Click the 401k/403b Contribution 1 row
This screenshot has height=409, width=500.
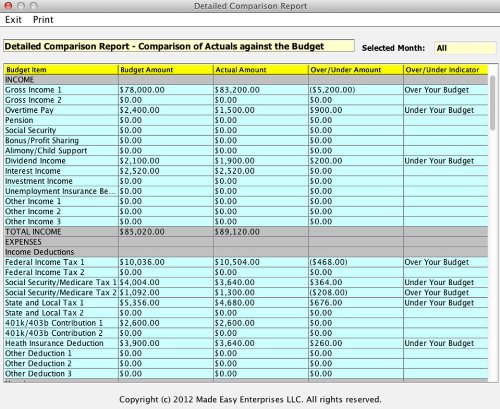click(x=246, y=323)
